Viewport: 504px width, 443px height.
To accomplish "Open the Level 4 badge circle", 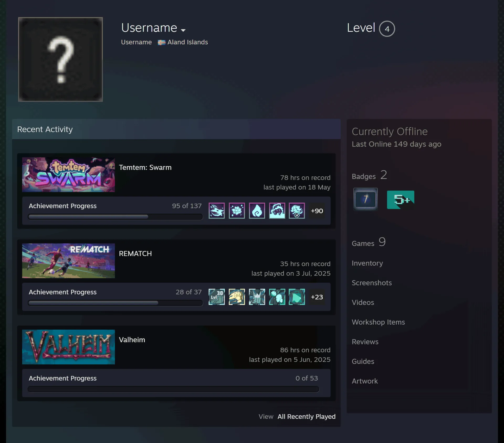I will pos(387,29).
